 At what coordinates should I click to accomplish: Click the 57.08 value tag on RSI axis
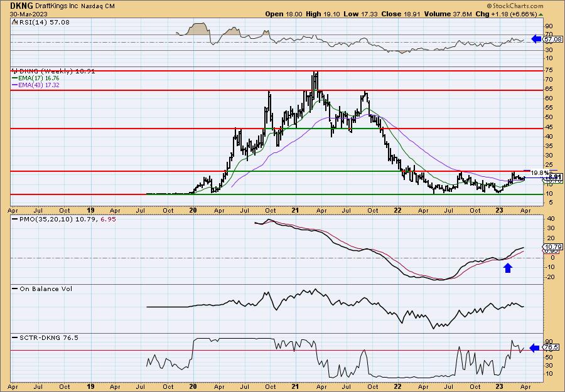coord(552,39)
